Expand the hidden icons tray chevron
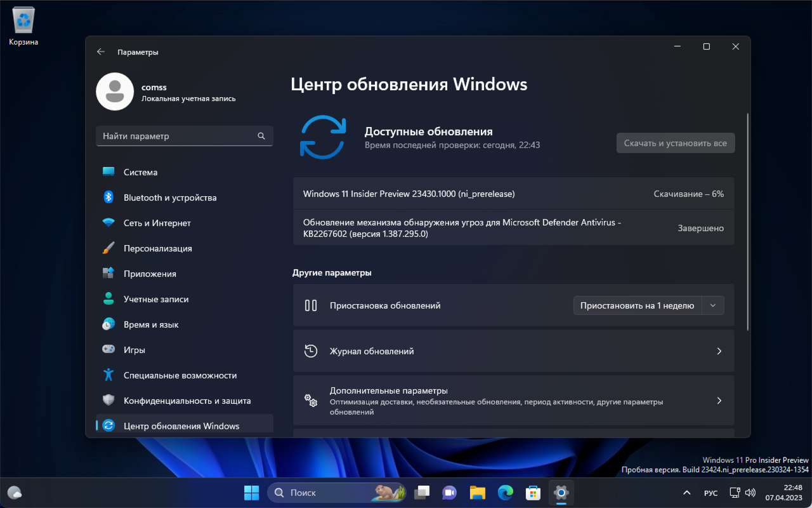Screen dimensions: 812x508 [x=686, y=492]
